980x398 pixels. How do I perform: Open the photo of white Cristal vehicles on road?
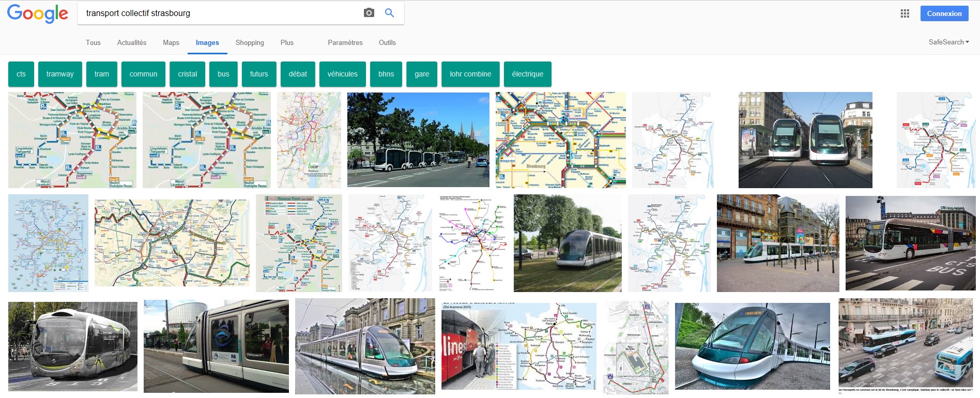tap(418, 140)
